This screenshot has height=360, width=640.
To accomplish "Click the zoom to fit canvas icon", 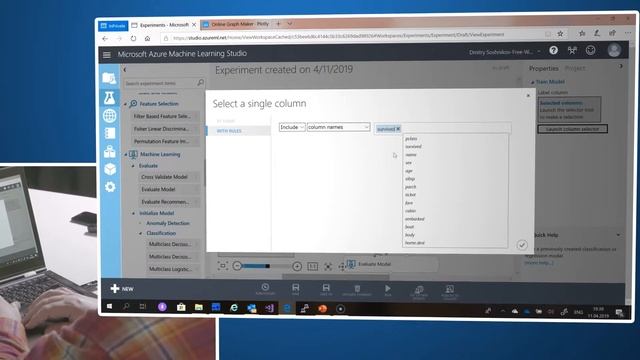I will 223,266.
